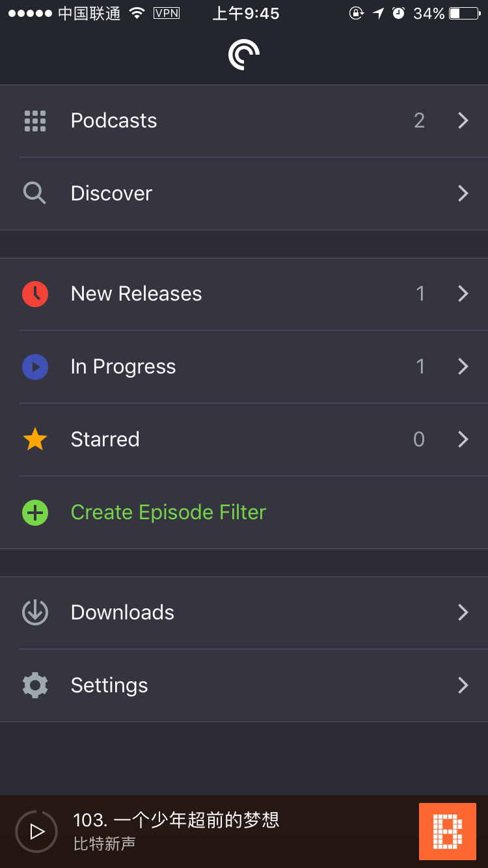Tap the now playing episode title
The height and width of the screenshot is (868, 488).
176,820
